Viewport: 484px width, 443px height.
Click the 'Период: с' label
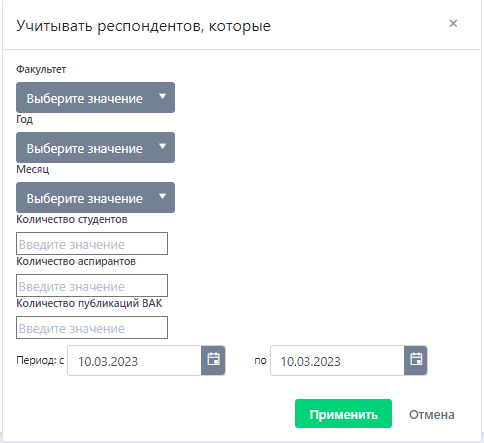(40, 360)
